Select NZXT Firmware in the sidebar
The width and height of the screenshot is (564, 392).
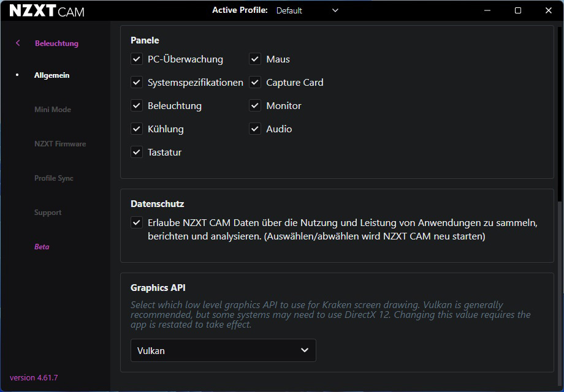coord(60,144)
